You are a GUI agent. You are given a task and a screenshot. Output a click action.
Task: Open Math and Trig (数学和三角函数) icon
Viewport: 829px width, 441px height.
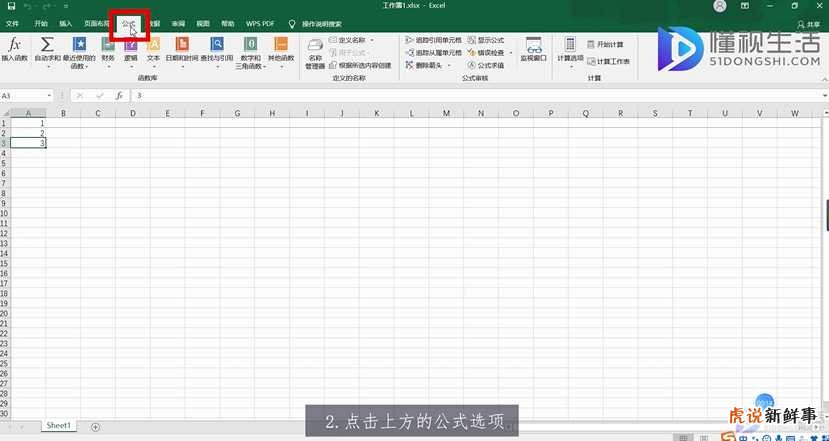coord(251,44)
